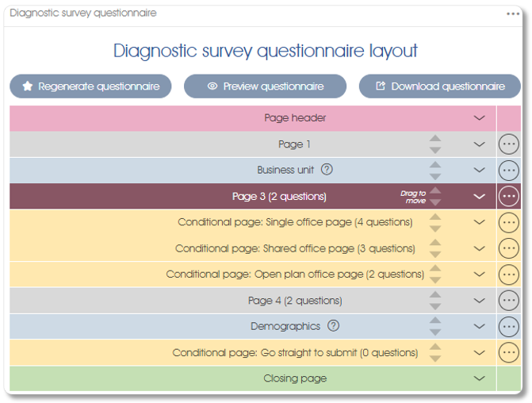Expand the Go straight to submit chevron

click(479, 353)
